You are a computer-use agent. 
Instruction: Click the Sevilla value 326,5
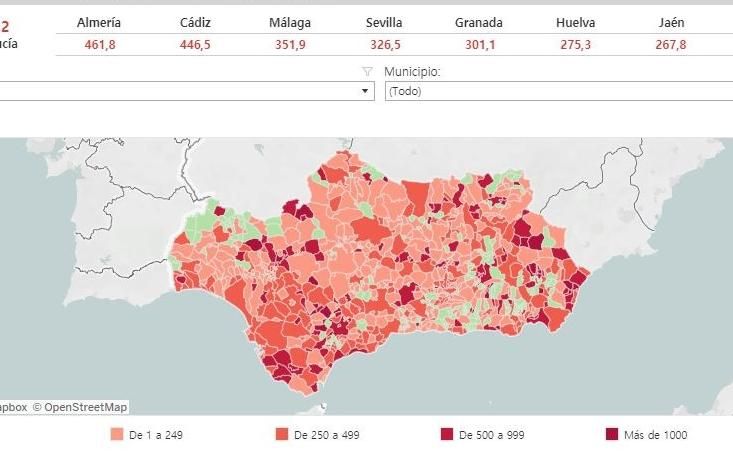pyautogui.click(x=385, y=45)
